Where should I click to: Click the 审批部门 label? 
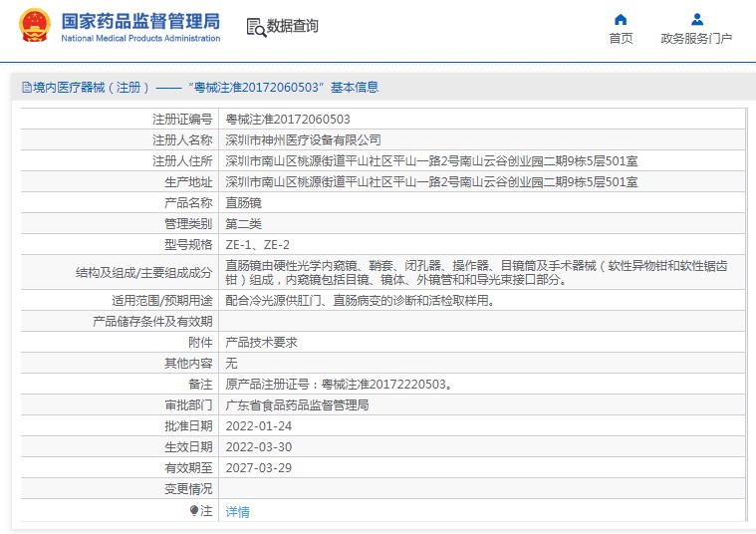point(188,405)
